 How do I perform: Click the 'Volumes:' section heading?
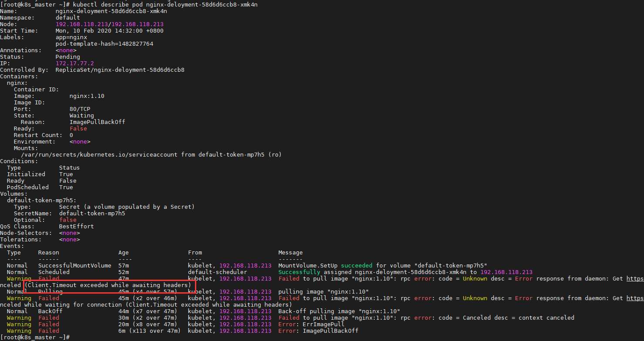[14, 194]
